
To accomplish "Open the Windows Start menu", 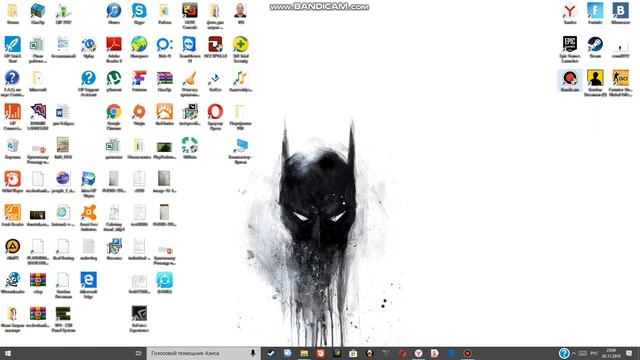I will [7, 353].
